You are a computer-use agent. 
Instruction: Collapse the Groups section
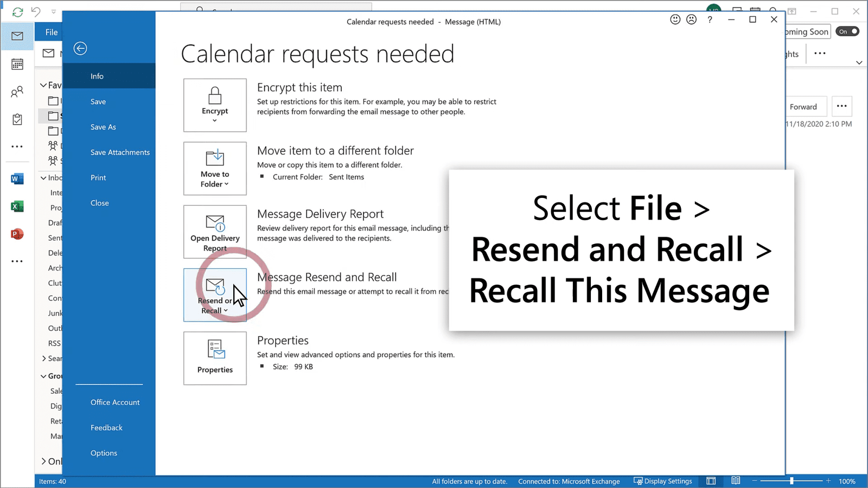click(x=43, y=376)
